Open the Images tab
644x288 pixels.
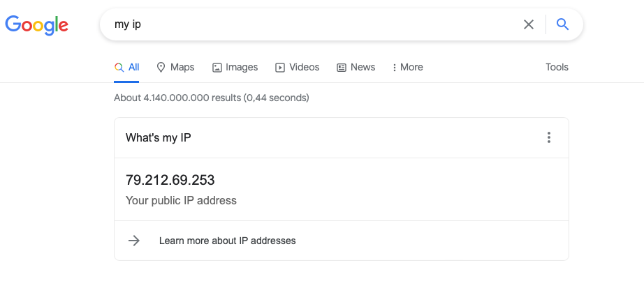(235, 67)
